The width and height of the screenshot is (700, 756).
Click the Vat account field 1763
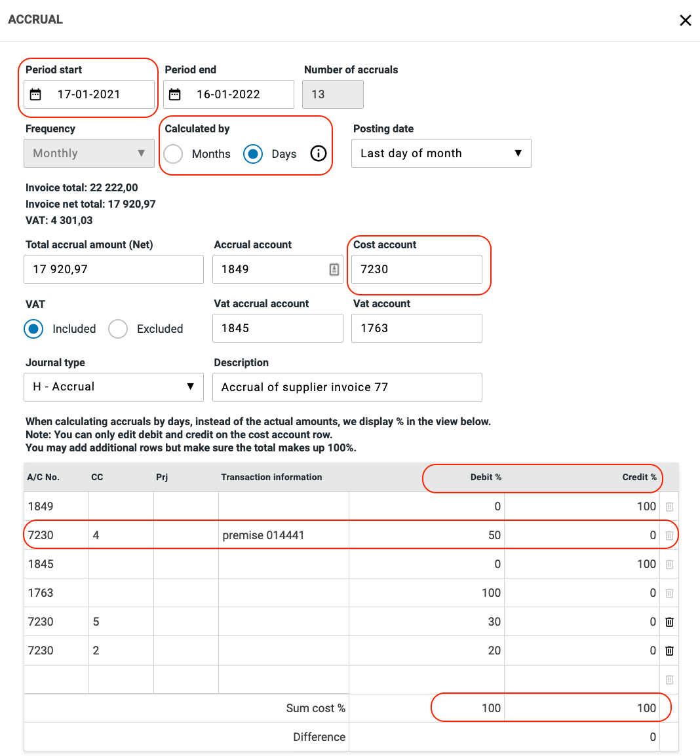click(x=416, y=328)
